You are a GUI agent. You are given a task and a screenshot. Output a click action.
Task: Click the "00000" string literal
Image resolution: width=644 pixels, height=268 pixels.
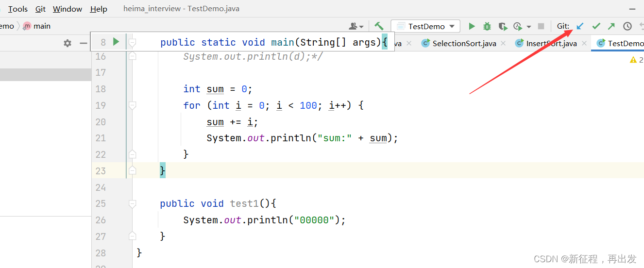[x=314, y=220]
